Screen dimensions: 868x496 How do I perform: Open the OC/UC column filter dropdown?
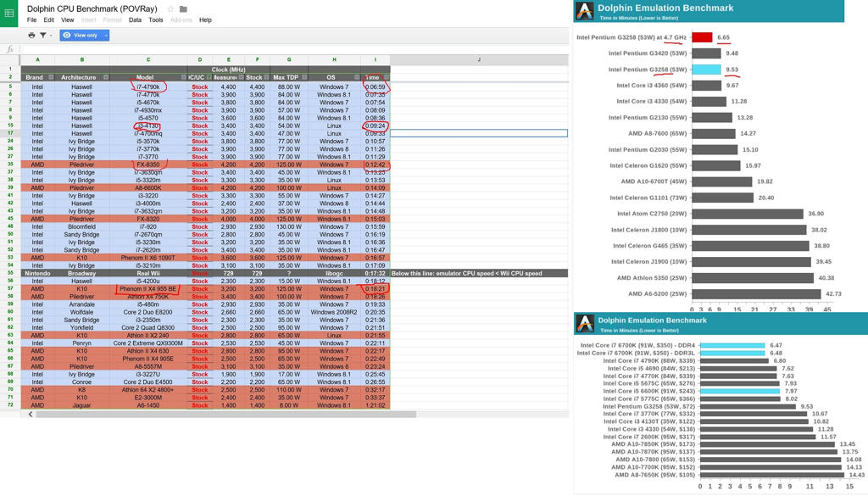click(209, 77)
